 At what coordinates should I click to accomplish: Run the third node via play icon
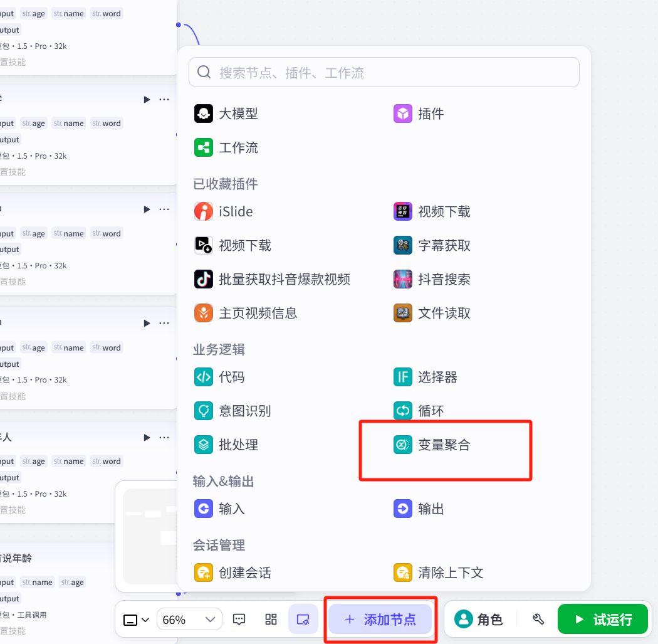[x=147, y=209]
